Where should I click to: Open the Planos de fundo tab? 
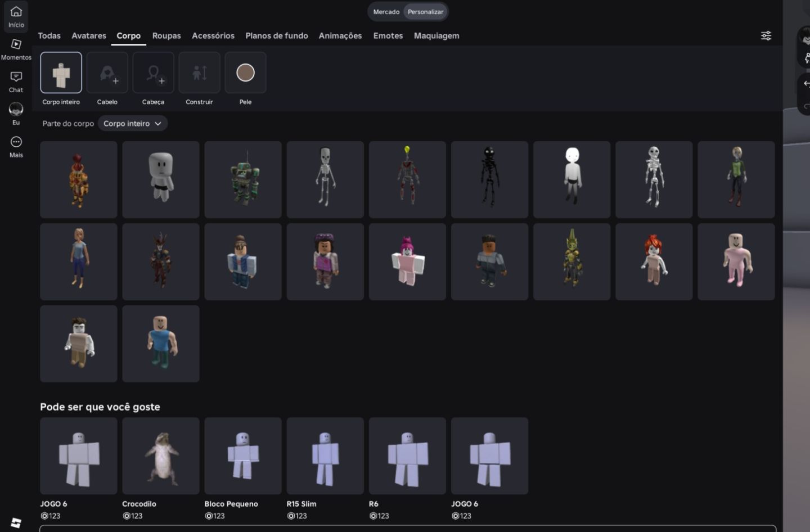(x=277, y=35)
